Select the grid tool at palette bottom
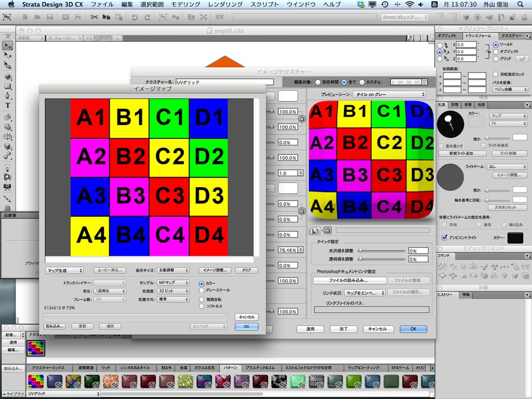The image size is (532, 399). (x=7, y=207)
